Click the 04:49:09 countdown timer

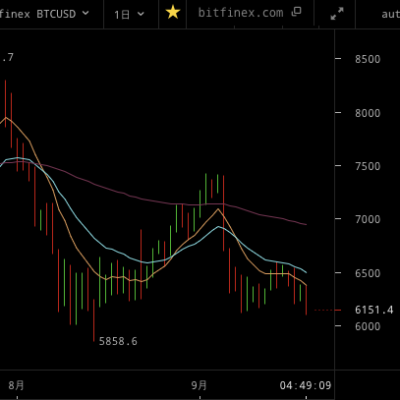point(305,386)
